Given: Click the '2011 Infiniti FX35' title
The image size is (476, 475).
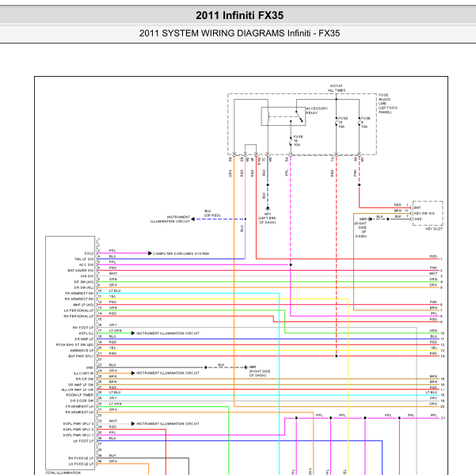Looking at the screenshot, I should pyautogui.click(x=239, y=15).
